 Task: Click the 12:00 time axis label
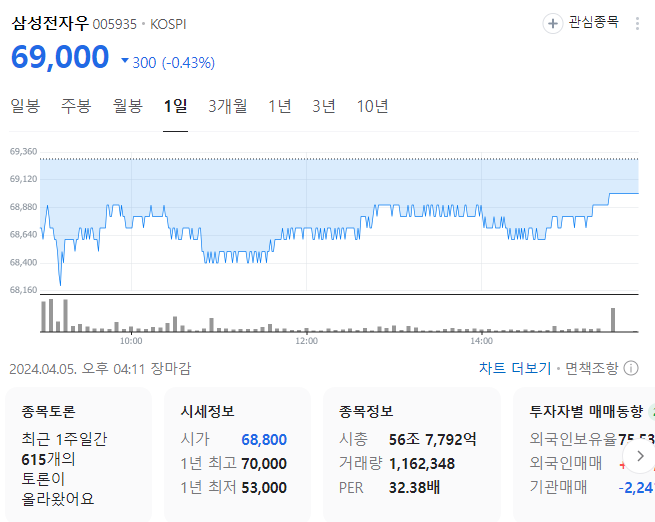tap(307, 341)
